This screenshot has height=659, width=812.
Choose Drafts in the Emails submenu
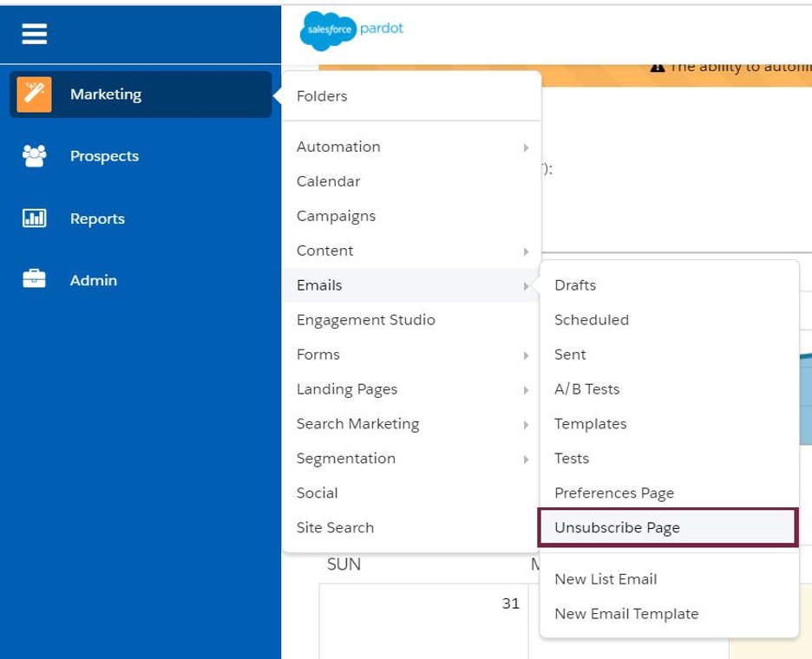[575, 285]
